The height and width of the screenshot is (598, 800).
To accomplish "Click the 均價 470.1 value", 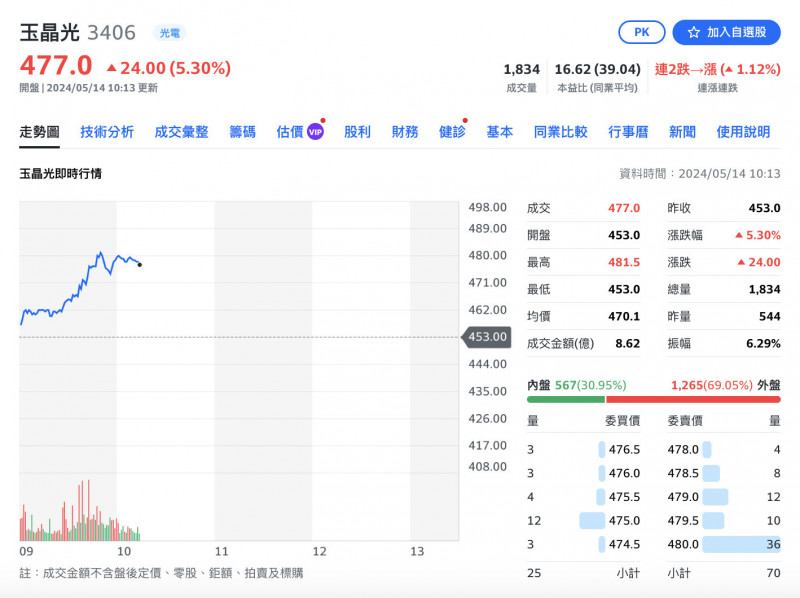I will 623,316.
